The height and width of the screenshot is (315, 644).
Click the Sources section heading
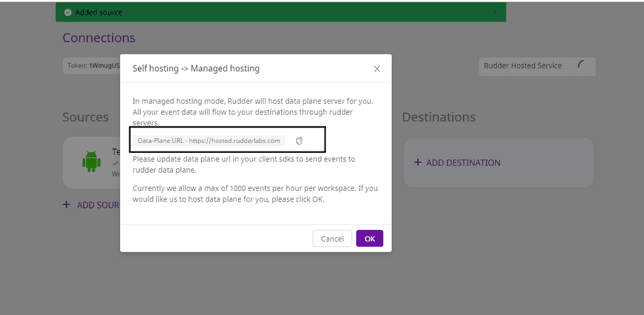click(x=85, y=117)
